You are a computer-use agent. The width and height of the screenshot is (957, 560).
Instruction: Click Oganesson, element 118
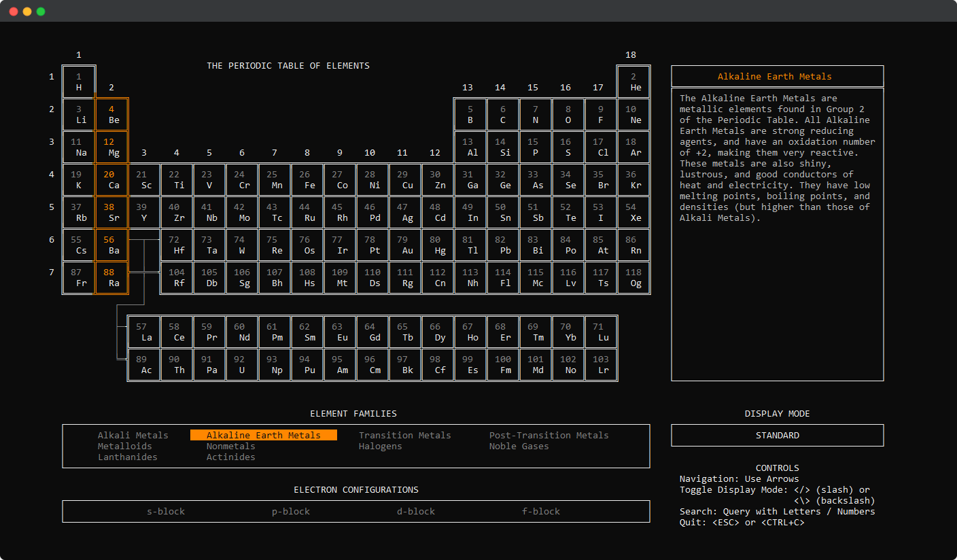[633, 277]
